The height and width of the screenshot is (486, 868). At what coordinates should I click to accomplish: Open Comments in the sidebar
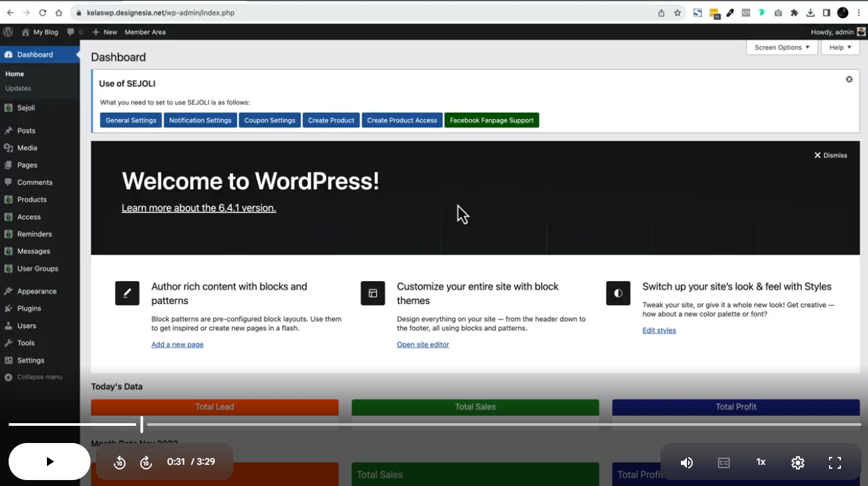[x=40, y=182]
